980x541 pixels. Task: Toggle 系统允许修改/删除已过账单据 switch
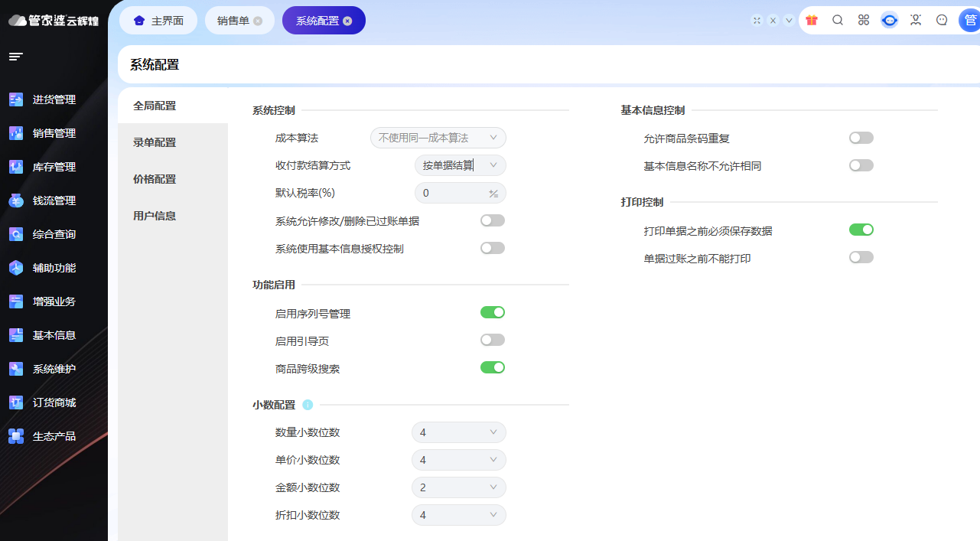[493, 220]
